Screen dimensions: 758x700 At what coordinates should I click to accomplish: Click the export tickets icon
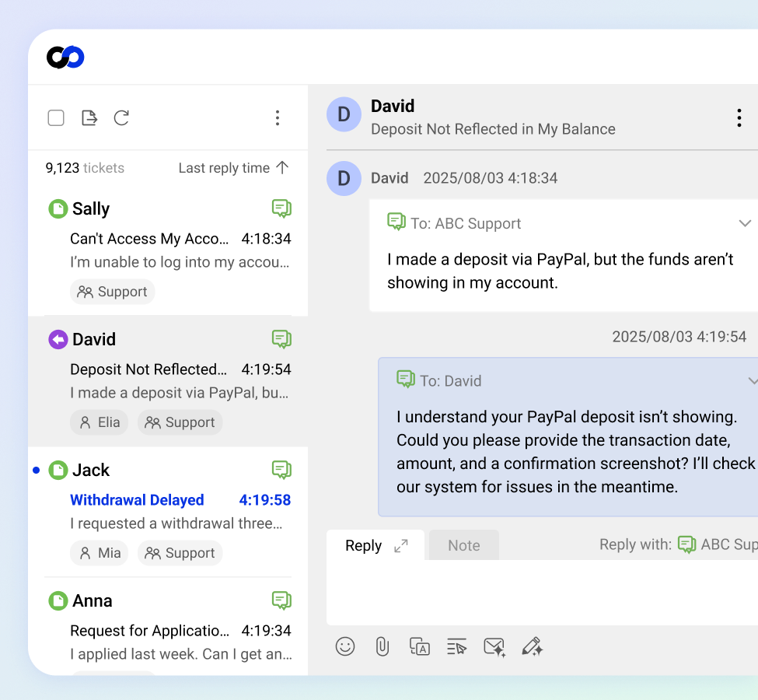[x=89, y=117]
